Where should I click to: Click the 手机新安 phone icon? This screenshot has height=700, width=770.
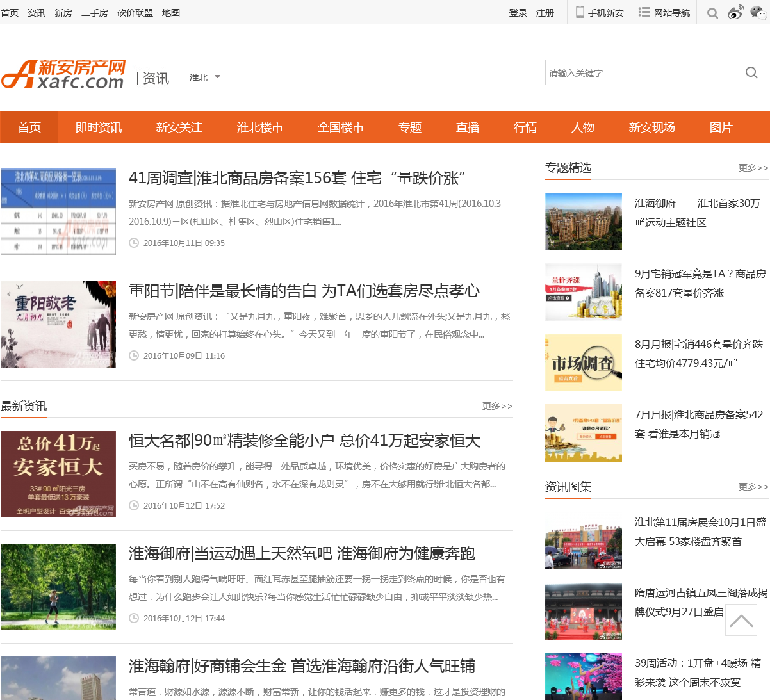coord(580,12)
